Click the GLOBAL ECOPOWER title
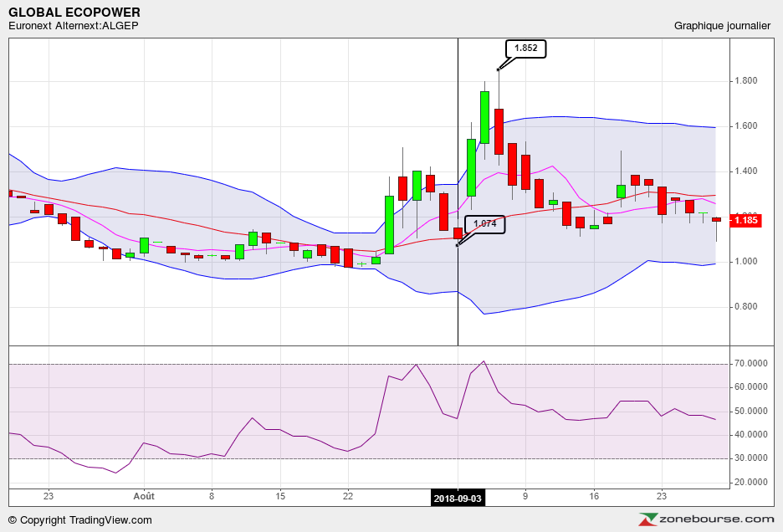 pyautogui.click(x=74, y=13)
